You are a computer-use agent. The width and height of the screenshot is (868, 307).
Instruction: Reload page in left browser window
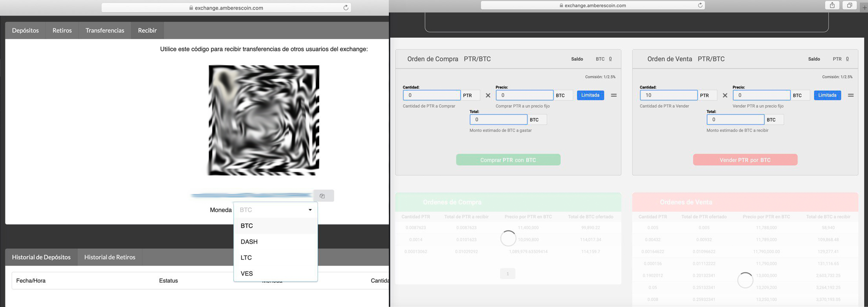pos(346,8)
